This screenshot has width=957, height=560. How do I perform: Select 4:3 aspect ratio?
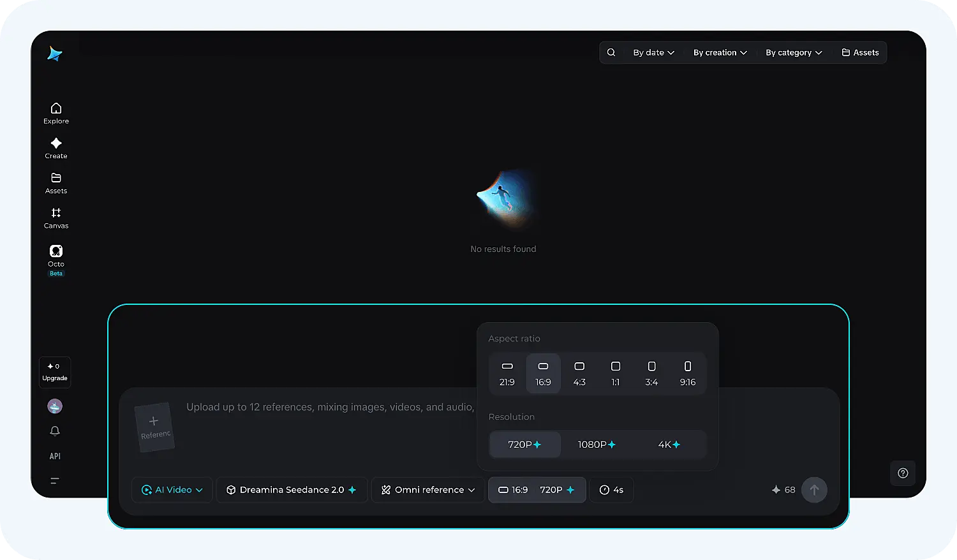pyautogui.click(x=579, y=374)
